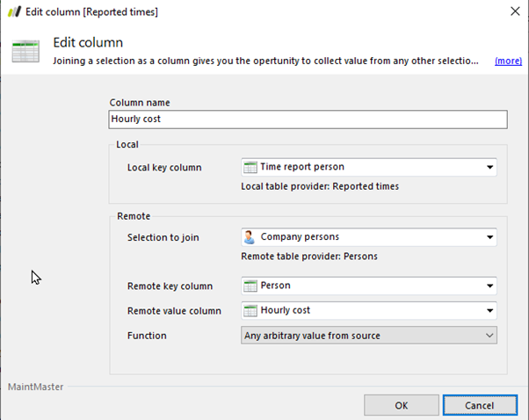Expand the Selection to join dropdown arrow
The image size is (529, 420).
[489, 237]
